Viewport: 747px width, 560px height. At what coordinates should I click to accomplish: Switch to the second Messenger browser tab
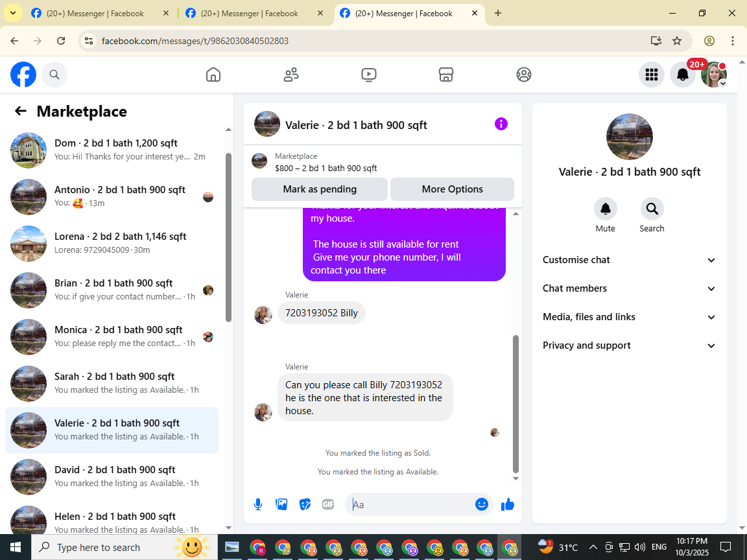[254, 14]
